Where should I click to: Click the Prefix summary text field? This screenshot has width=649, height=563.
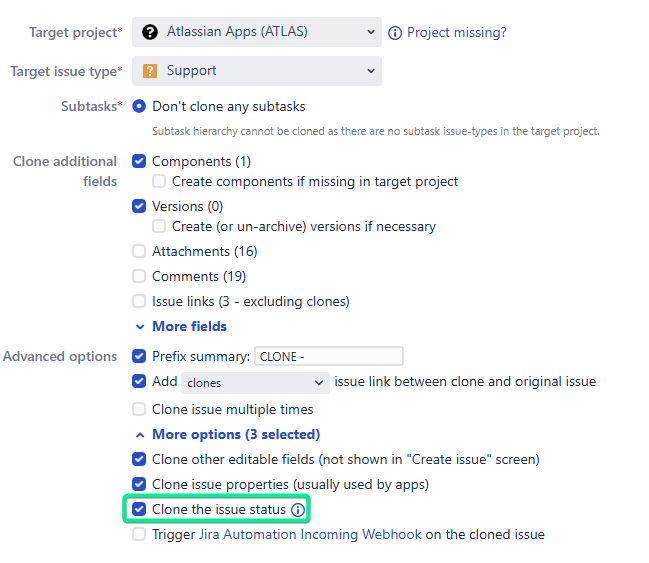click(329, 356)
